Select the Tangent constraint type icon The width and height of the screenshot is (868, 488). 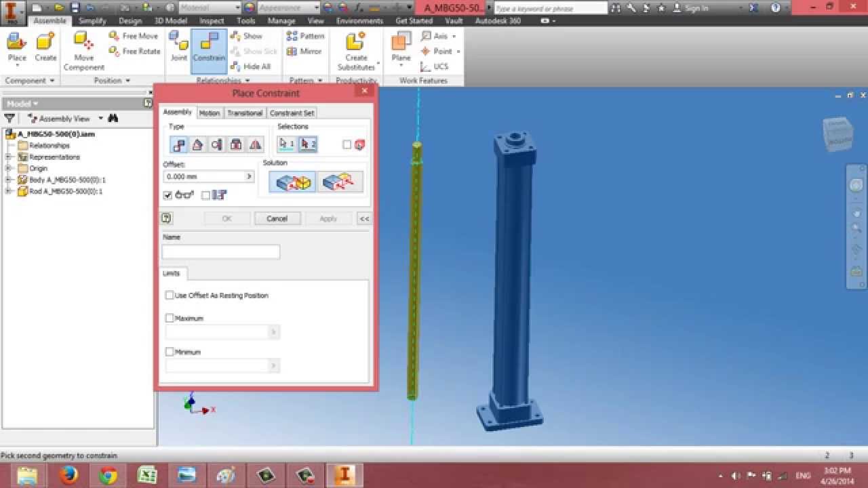pyautogui.click(x=216, y=144)
